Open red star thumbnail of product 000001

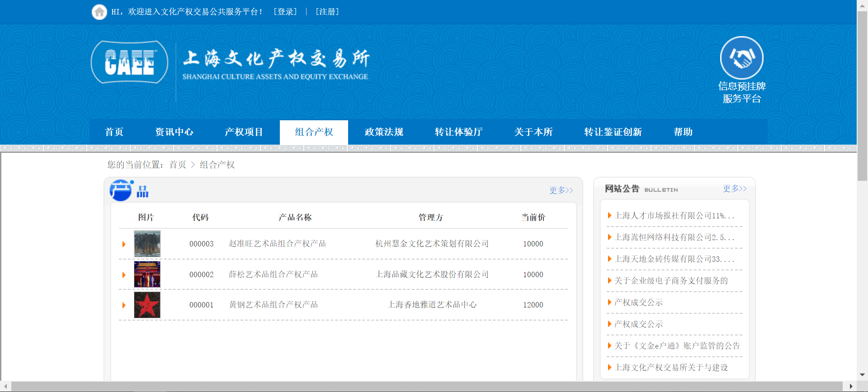[x=147, y=305]
